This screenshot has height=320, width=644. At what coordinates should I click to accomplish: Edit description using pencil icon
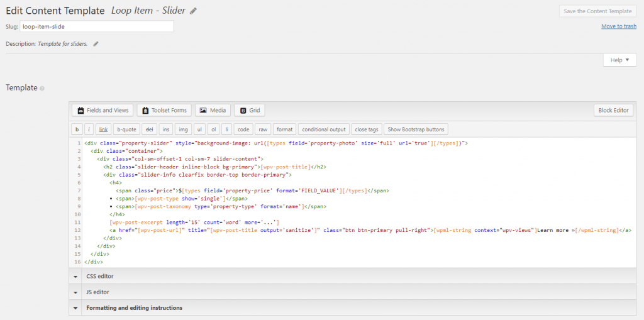(x=96, y=43)
